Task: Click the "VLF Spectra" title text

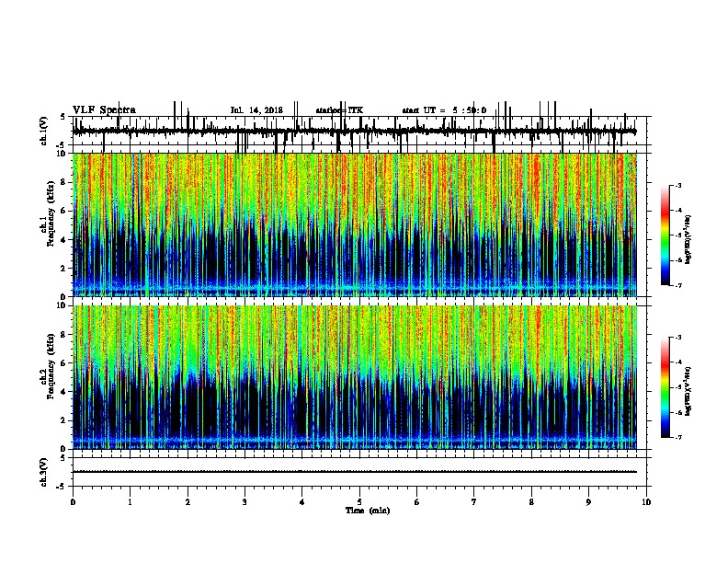Action: pos(104,110)
